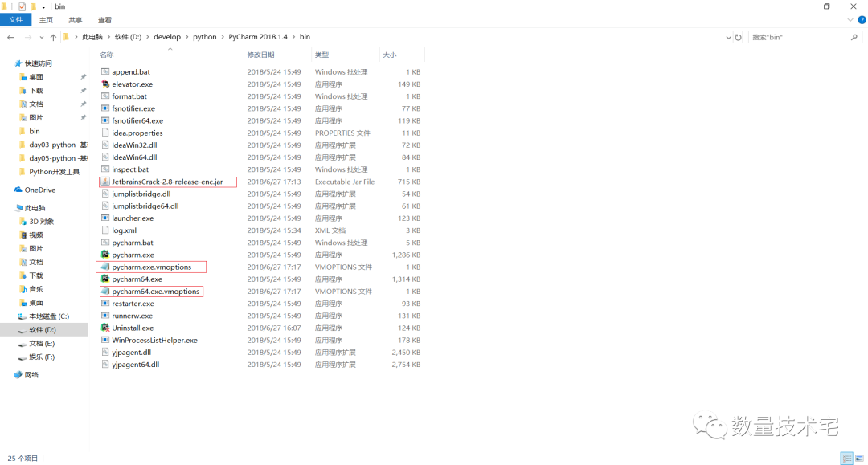Click the elevator.exe file icon
The width and height of the screenshot is (868, 465).
[105, 84]
